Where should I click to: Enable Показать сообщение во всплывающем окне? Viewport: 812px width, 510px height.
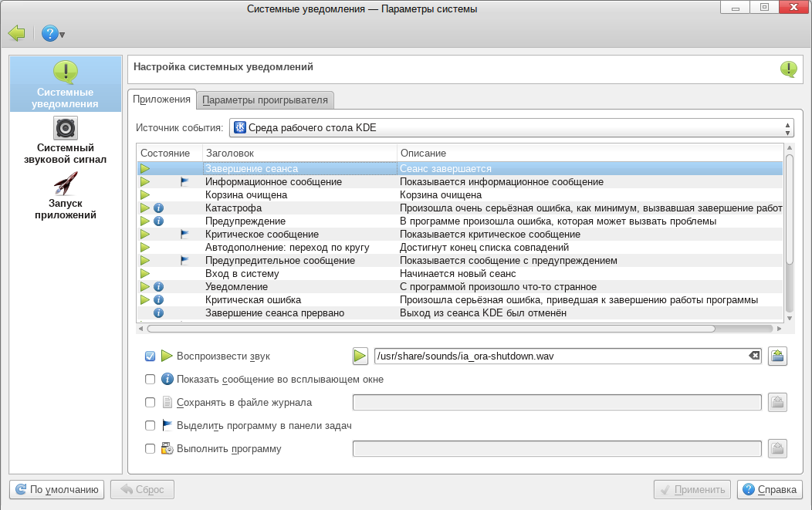(151, 380)
